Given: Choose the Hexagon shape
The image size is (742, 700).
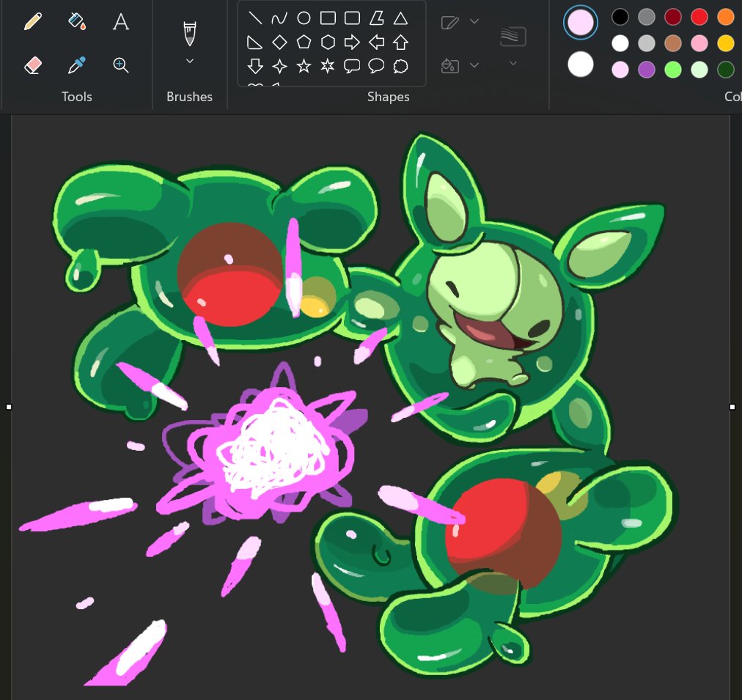Looking at the screenshot, I should coord(328,43).
